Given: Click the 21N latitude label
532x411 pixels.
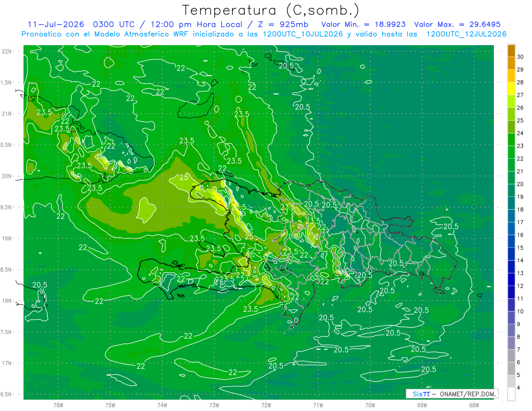Looking at the screenshot, I should [7, 114].
